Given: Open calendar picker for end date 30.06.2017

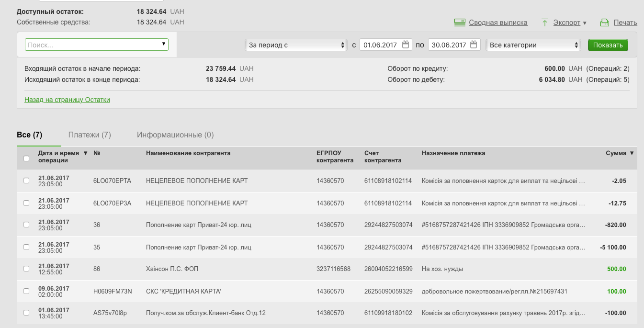Looking at the screenshot, I should click(x=474, y=45).
